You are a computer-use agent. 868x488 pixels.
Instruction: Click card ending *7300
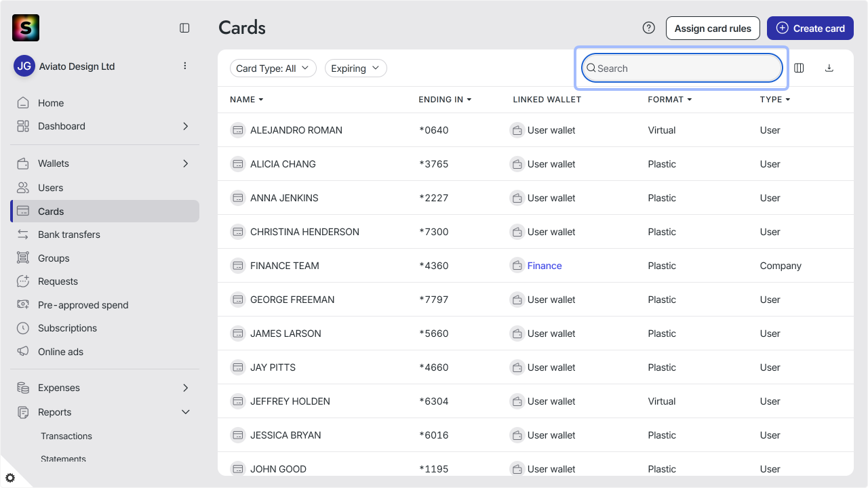[434, 232]
